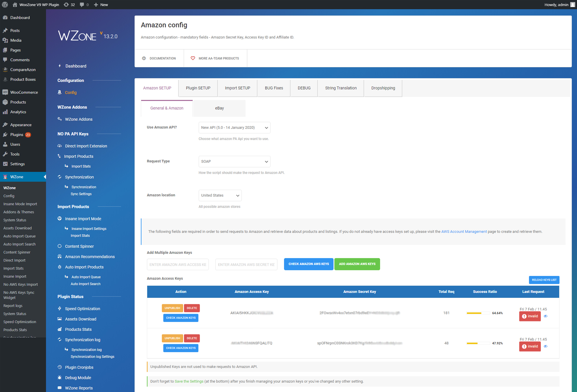Click the Posts pin icon
The width and height of the screenshot is (577, 392).
[x=5, y=30]
